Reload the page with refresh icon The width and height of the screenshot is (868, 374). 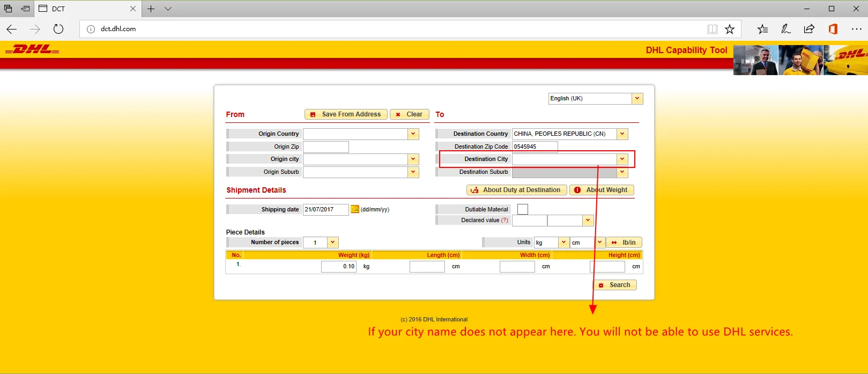58,29
